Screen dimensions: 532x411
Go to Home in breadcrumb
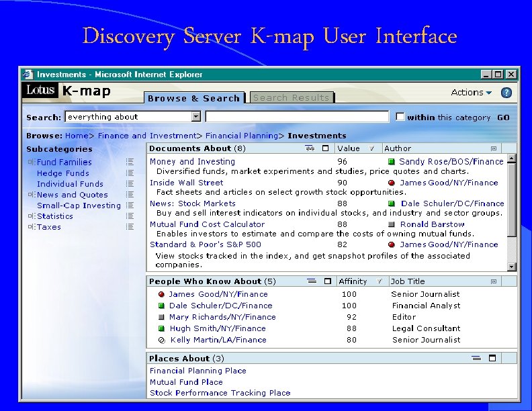point(77,136)
